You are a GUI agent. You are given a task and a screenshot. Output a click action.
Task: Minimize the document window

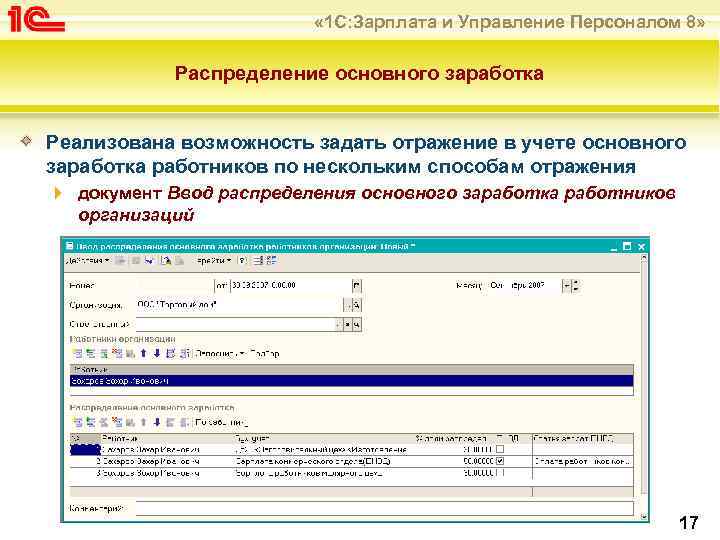coord(614,247)
